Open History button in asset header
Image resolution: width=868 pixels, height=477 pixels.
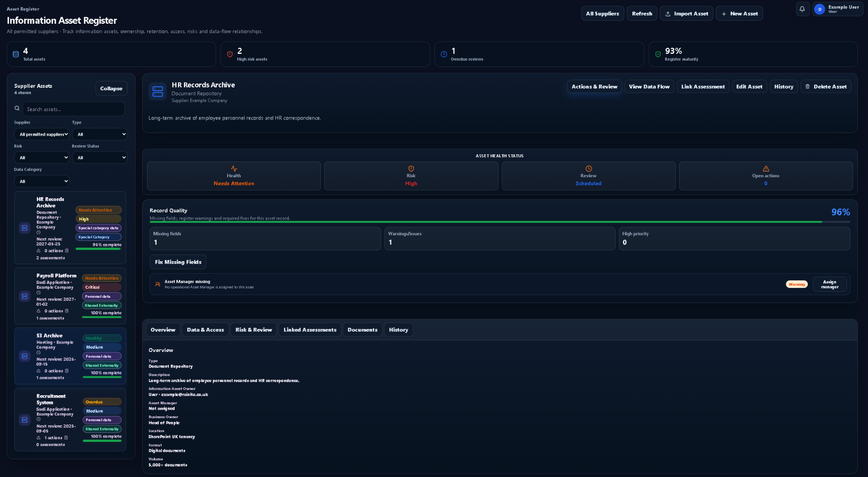point(784,86)
